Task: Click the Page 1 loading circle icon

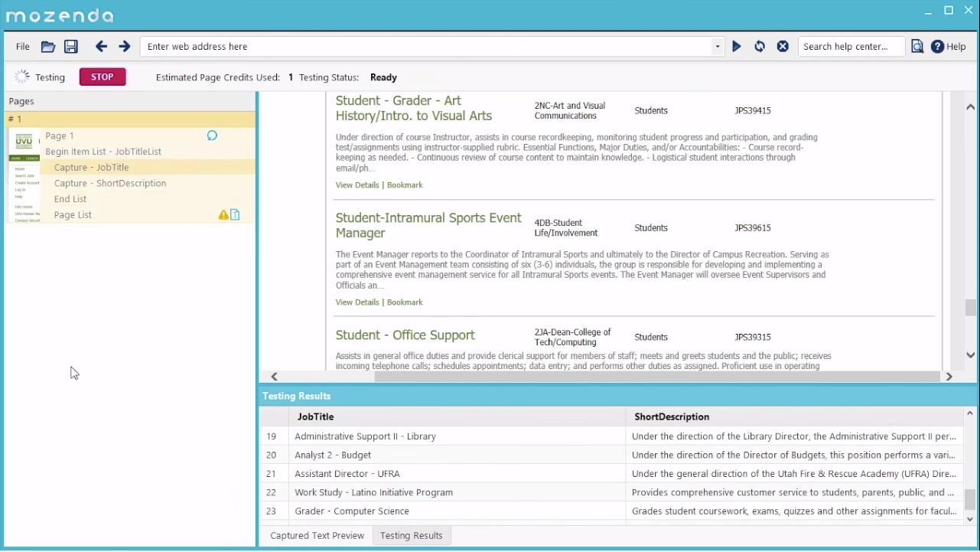Action: (213, 136)
